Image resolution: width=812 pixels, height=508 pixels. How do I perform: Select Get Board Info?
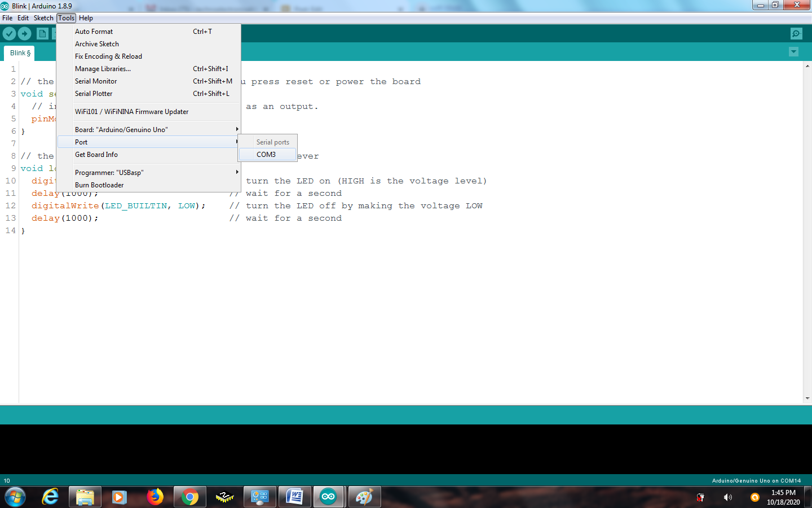point(149,155)
